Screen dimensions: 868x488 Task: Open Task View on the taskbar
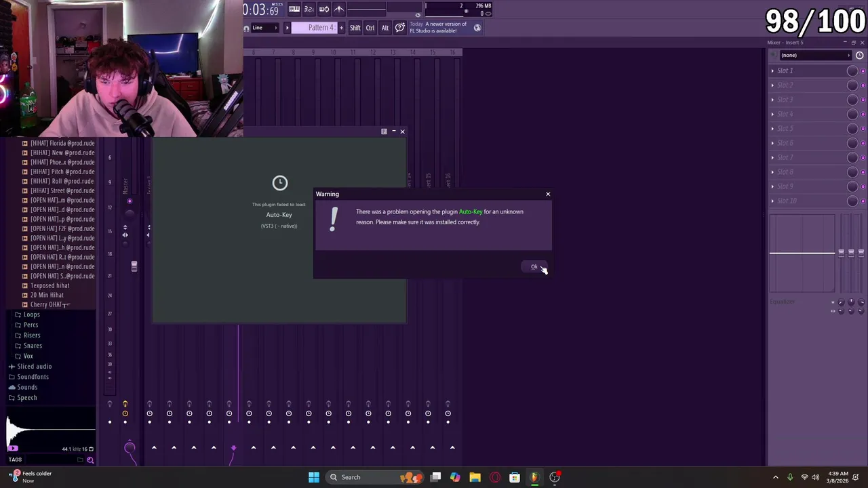coord(436,477)
